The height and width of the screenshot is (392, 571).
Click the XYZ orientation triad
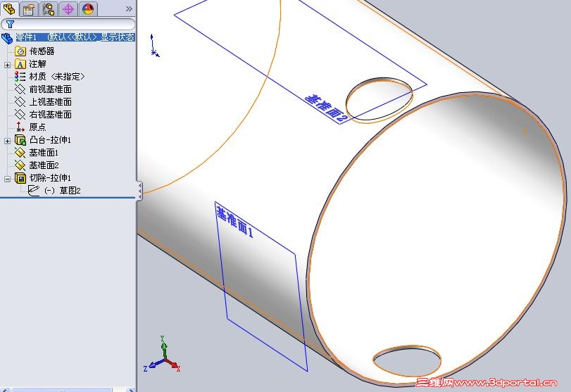click(x=163, y=355)
